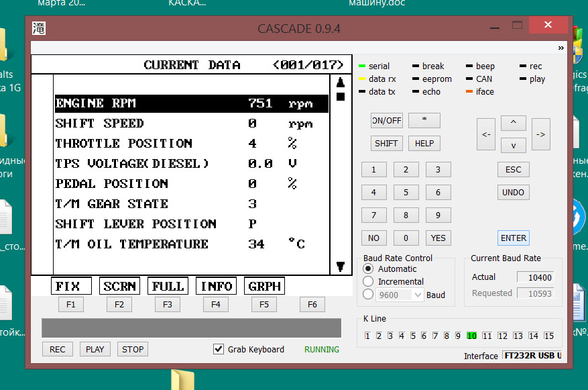Select Incremental baud rate control
This screenshot has width=588, height=390.
[x=368, y=281]
